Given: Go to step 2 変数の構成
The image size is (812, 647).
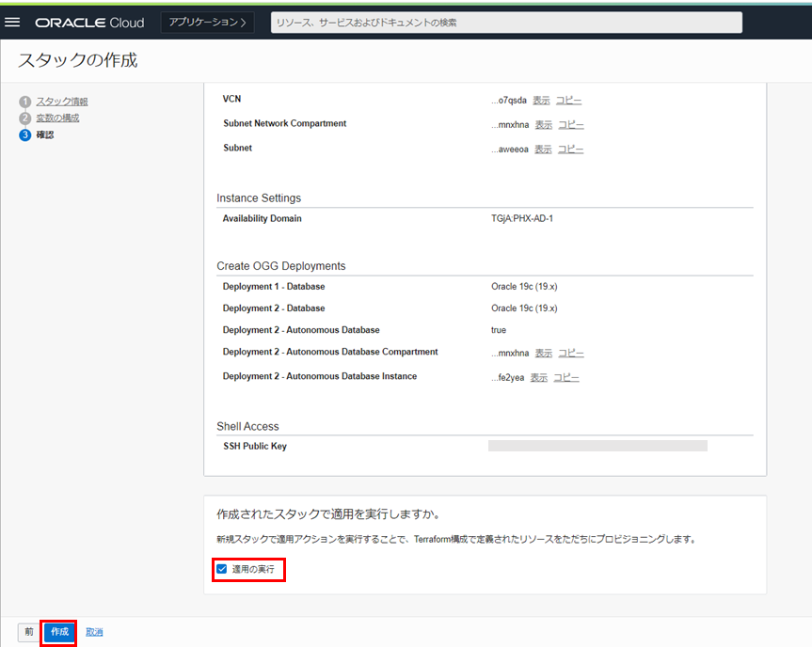Looking at the screenshot, I should 57,118.
